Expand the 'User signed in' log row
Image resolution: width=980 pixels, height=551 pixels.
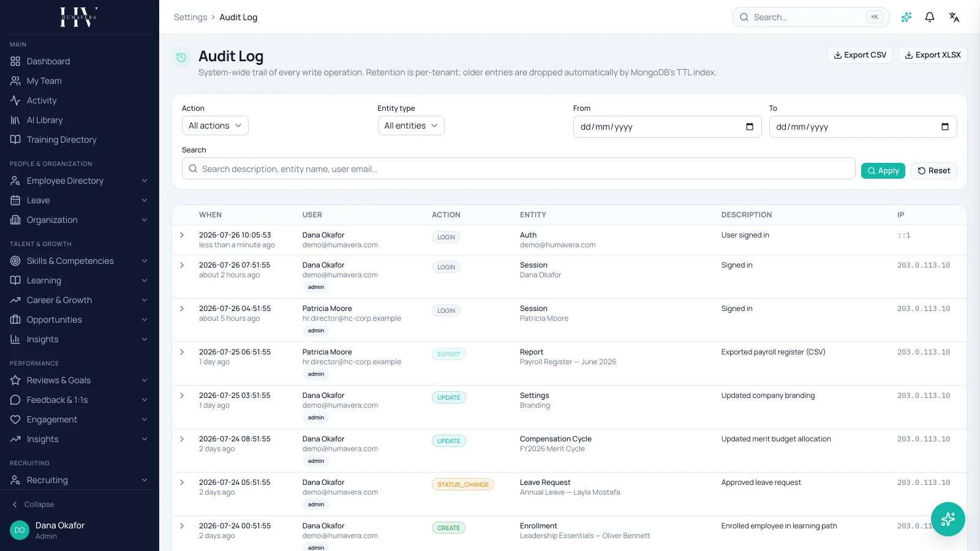[x=182, y=235]
